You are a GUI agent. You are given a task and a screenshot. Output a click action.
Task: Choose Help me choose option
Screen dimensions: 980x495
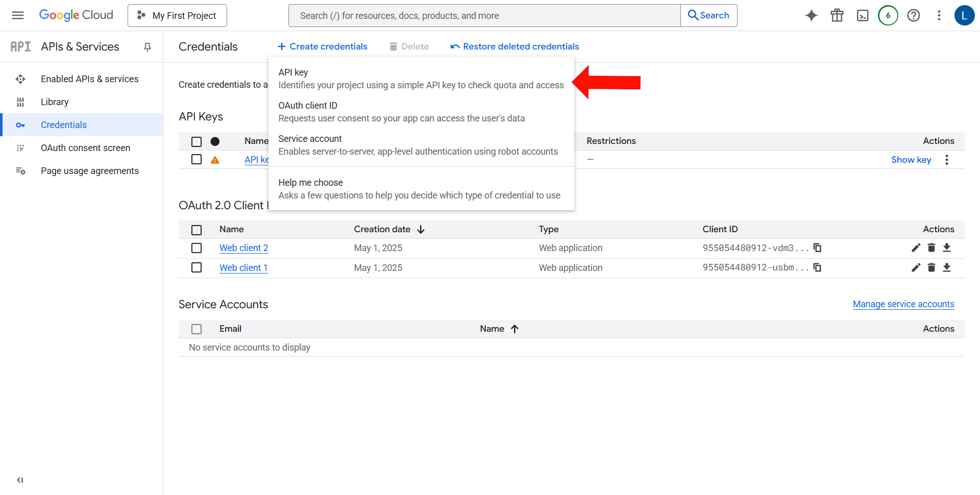pos(421,189)
